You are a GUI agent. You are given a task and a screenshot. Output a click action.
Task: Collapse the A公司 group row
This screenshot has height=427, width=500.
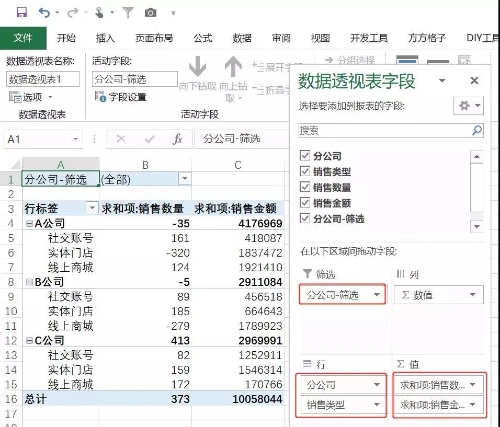(29, 223)
